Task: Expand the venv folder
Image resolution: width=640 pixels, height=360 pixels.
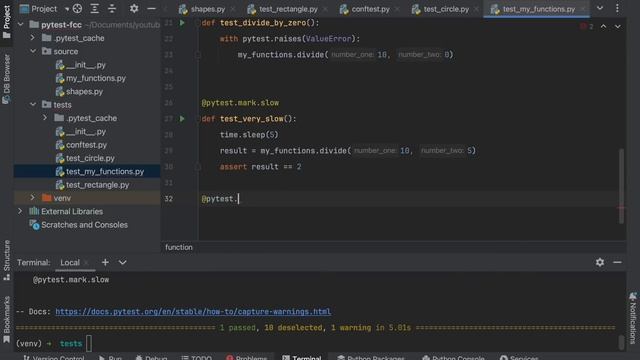Action: (33, 198)
